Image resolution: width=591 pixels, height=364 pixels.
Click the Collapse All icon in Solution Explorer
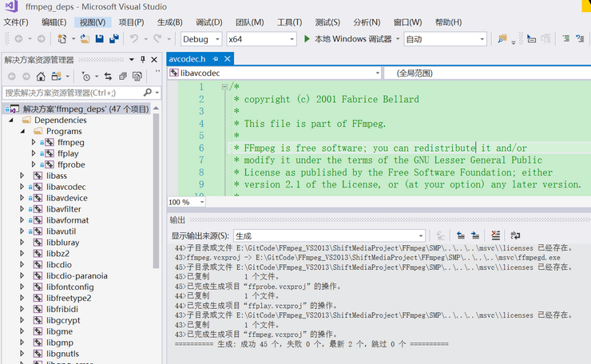coord(123,77)
